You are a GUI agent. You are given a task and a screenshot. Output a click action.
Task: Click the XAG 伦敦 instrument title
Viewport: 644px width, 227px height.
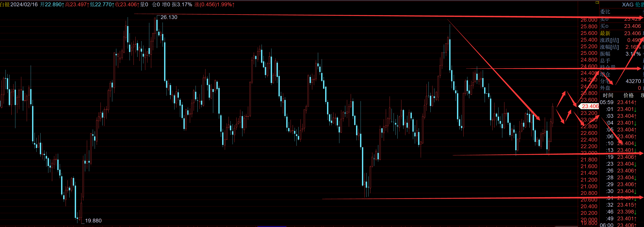point(633,5)
